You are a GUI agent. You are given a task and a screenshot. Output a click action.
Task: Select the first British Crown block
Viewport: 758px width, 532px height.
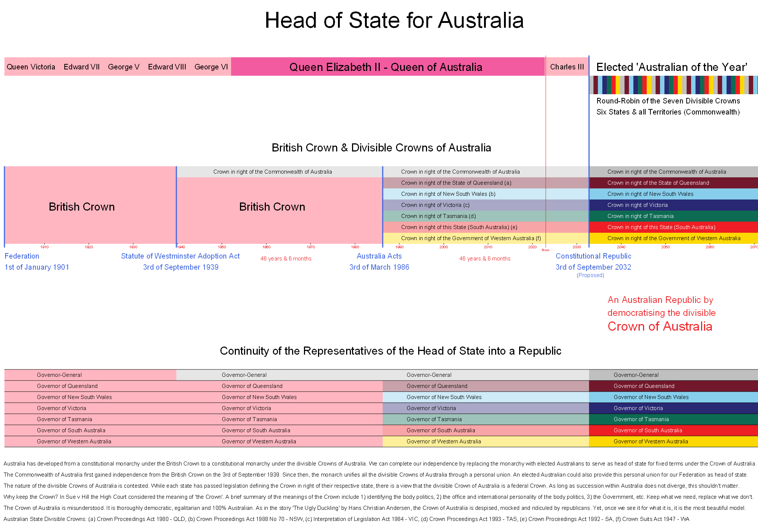[82, 207]
